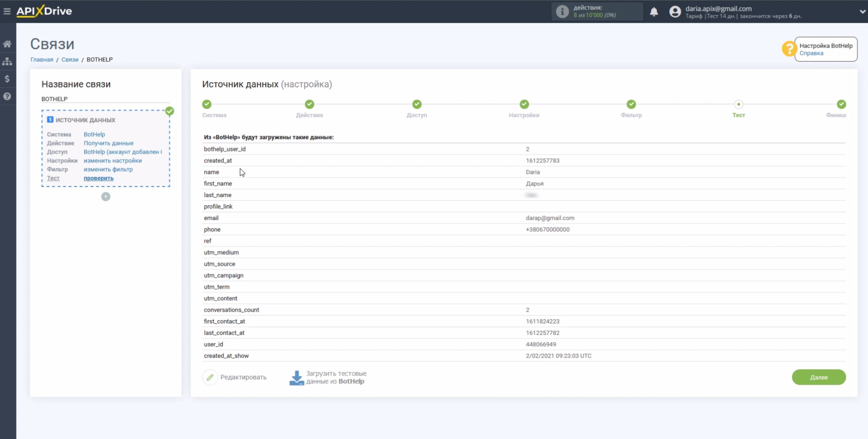Click the dollar billing sidebar icon
This screenshot has width=868, height=439.
(7, 79)
